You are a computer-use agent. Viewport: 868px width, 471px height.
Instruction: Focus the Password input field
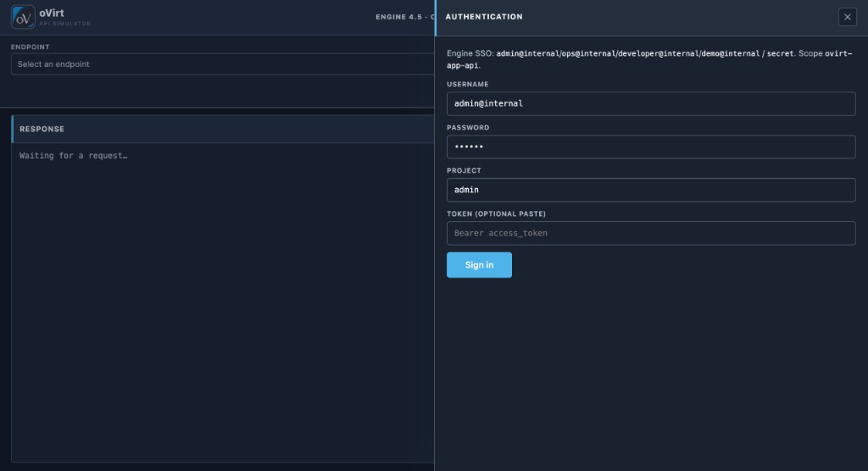[651, 147]
